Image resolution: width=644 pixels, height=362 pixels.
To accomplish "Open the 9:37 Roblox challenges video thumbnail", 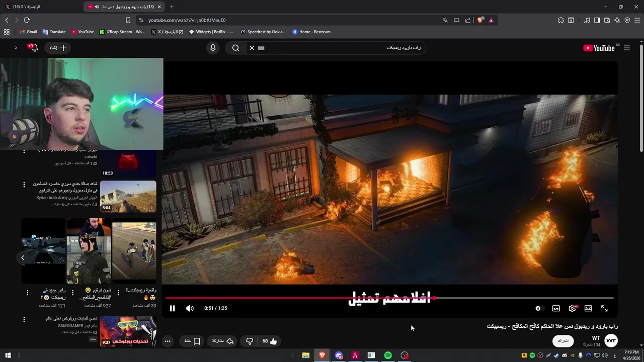I will pyautogui.click(x=128, y=331).
